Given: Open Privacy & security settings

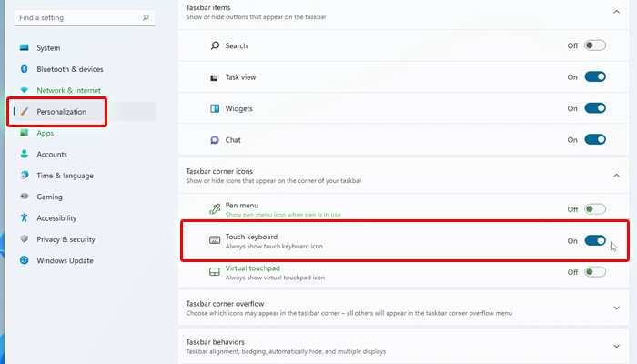Looking at the screenshot, I should pyautogui.click(x=85, y=238).
